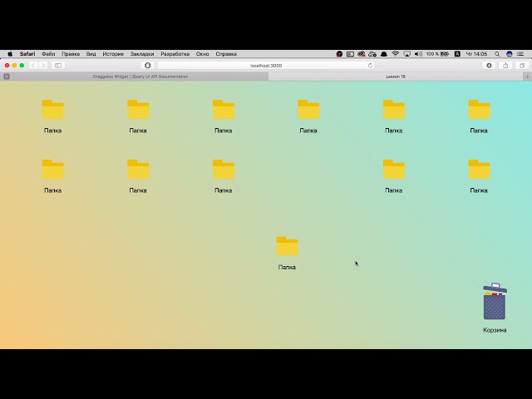Go back with Safari's back arrow
Image resolution: width=532 pixels, height=399 pixels.
pyautogui.click(x=33, y=66)
